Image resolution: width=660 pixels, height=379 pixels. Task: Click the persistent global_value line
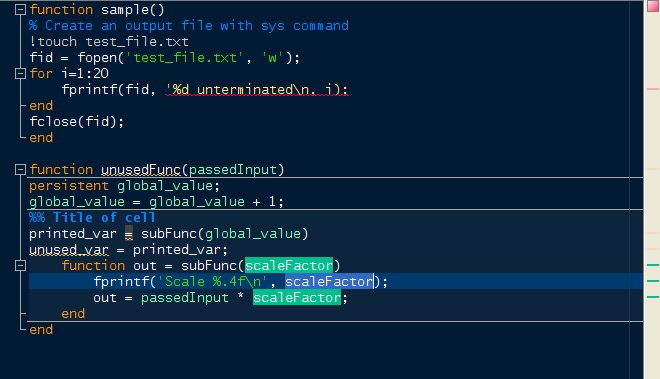(x=124, y=186)
